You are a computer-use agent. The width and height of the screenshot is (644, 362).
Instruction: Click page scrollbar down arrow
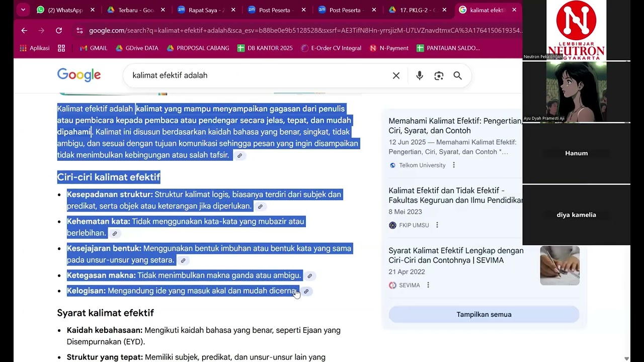click(626, 358)
